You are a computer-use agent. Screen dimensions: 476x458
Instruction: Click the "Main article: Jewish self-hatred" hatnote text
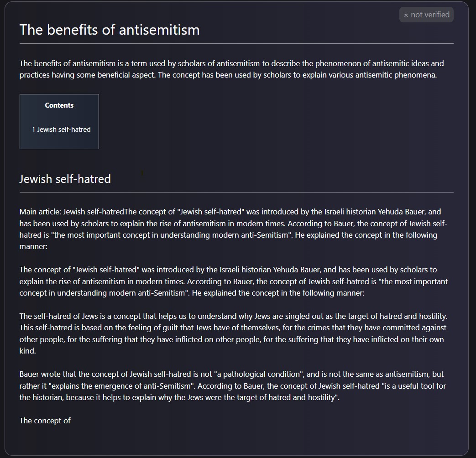tap(72, 212)
